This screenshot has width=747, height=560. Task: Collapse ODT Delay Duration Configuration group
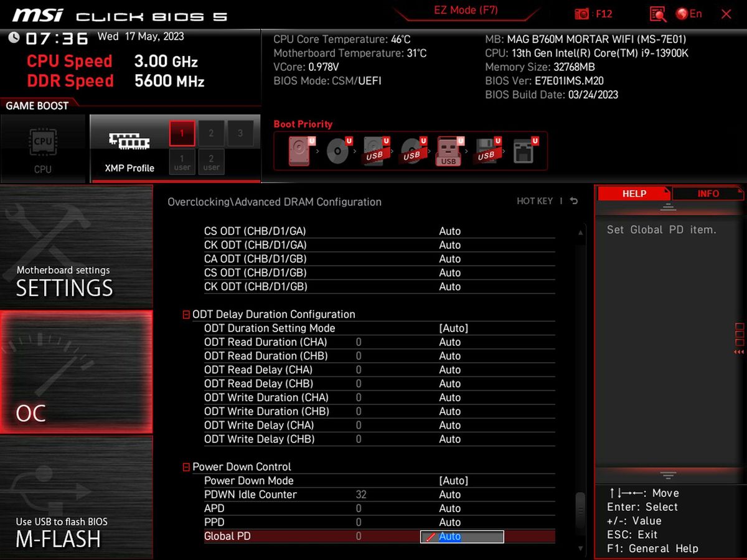186,315
